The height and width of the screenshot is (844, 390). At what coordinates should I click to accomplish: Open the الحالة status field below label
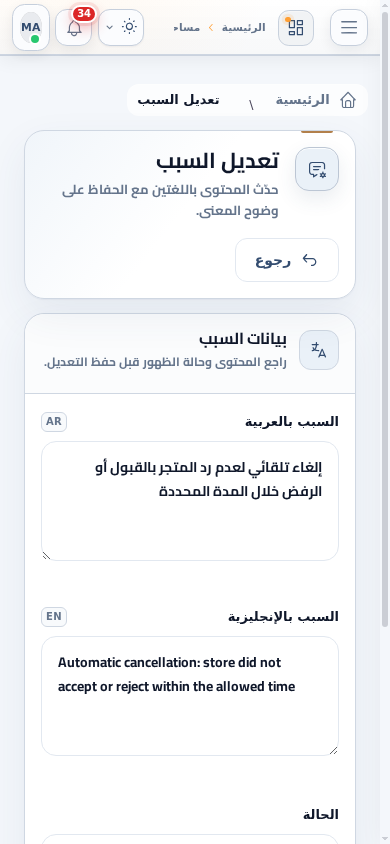pos(190,839)
